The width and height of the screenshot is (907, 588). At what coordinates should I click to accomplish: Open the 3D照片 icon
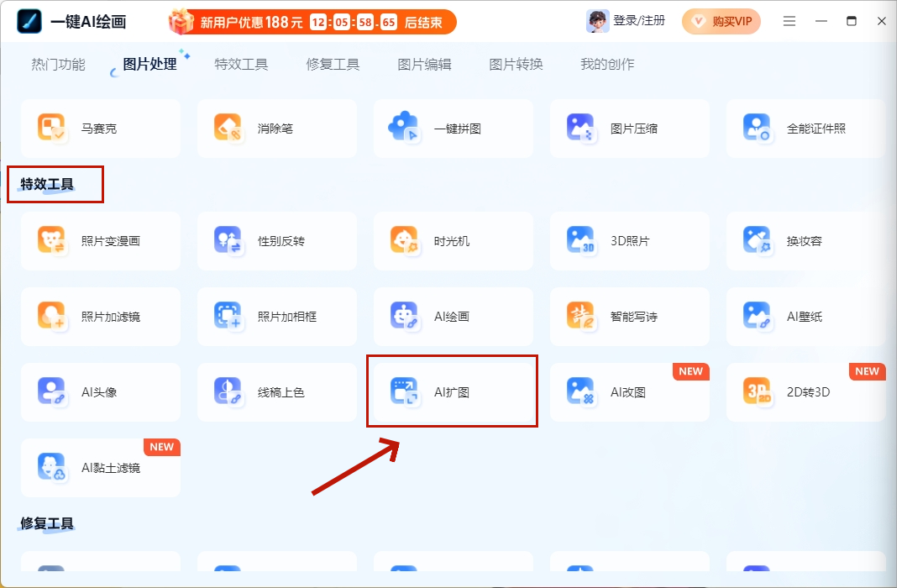point(580,240)
